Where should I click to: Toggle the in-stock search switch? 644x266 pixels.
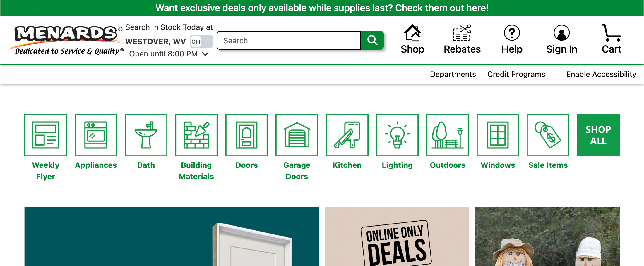(x=201, y=42)
